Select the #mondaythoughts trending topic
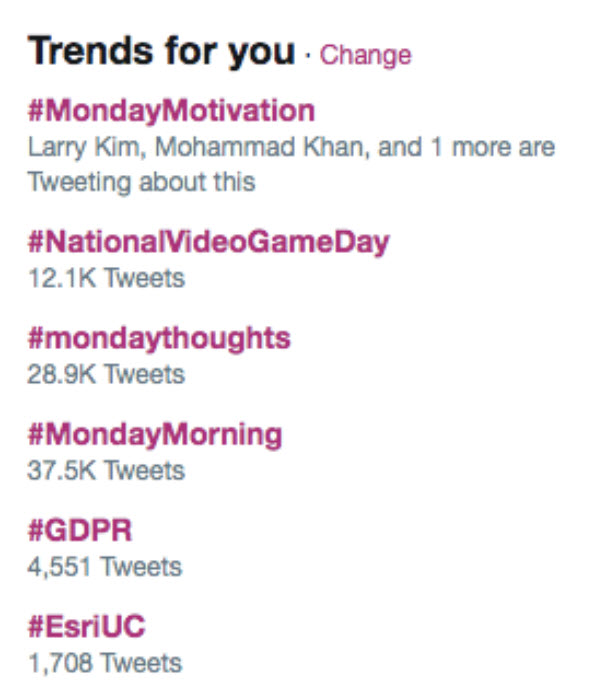613x698 pixels. 159,338
